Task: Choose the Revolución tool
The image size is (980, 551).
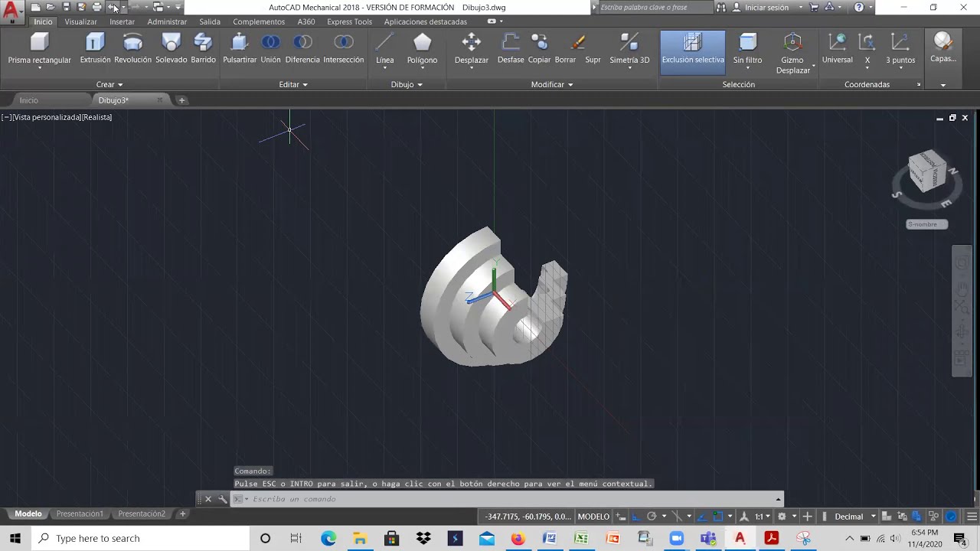Action: (132, 48)
